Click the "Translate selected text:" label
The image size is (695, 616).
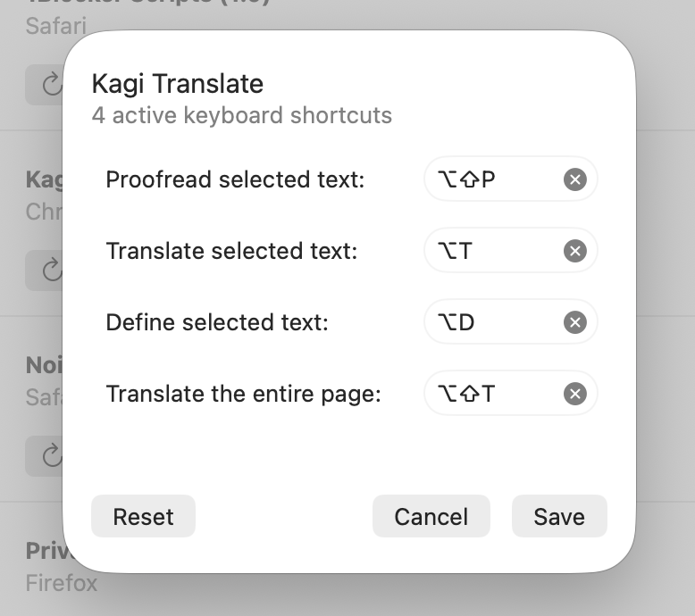(231, 252)
